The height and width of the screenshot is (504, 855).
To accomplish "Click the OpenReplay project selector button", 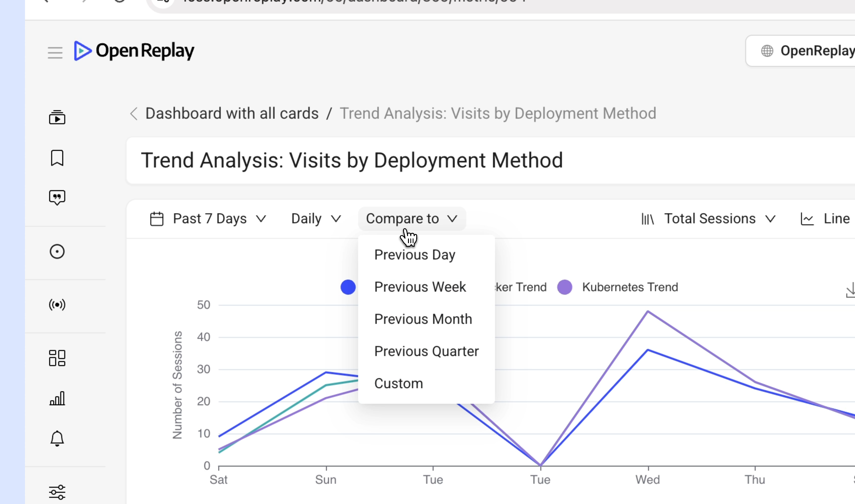I will point(801,51).
